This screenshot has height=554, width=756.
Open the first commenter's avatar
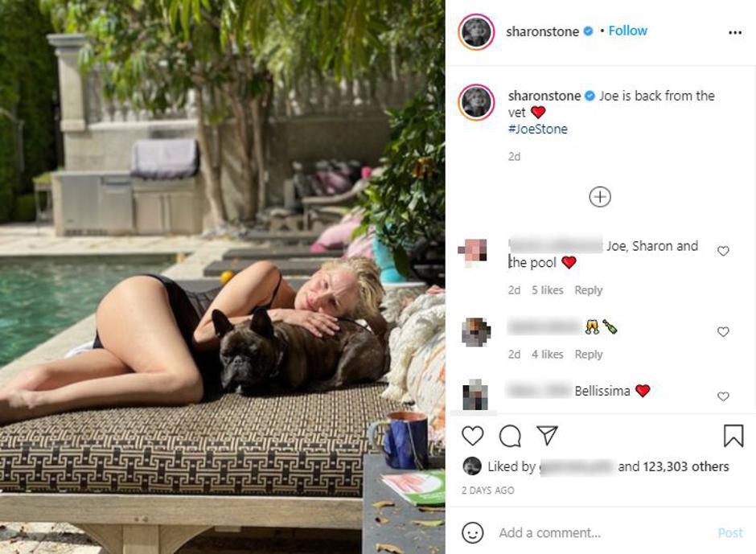473,252
